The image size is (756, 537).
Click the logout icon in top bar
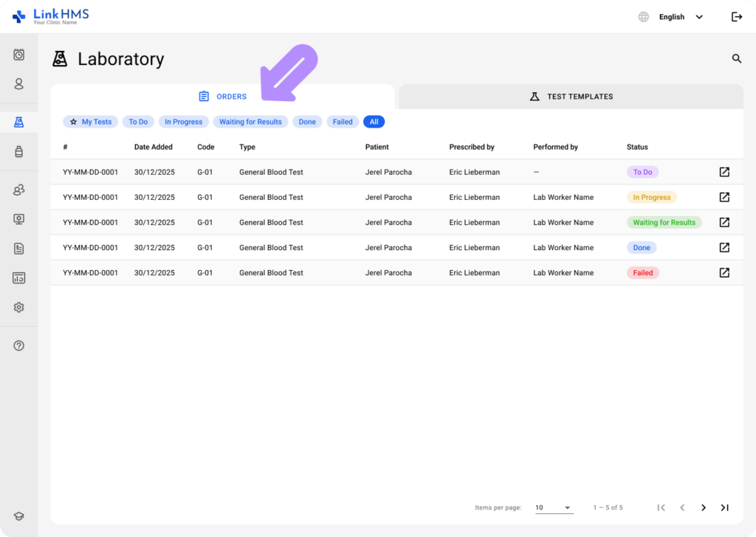[x=736, y=17]
